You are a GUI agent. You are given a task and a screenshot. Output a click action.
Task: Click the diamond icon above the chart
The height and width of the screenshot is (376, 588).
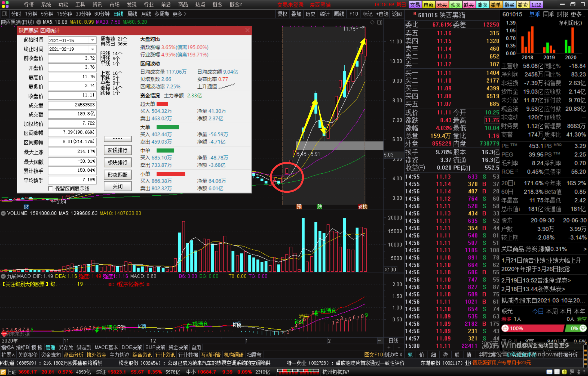(x=372, y=22)
